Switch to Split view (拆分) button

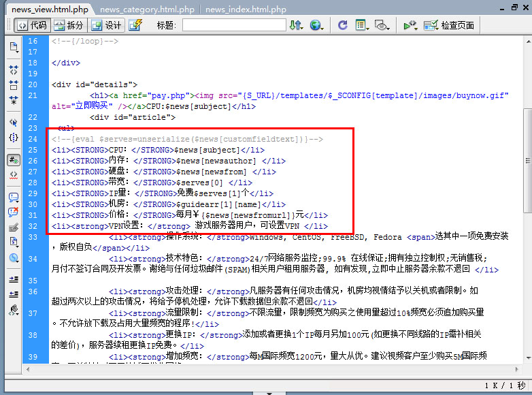[x=69, y=25]
